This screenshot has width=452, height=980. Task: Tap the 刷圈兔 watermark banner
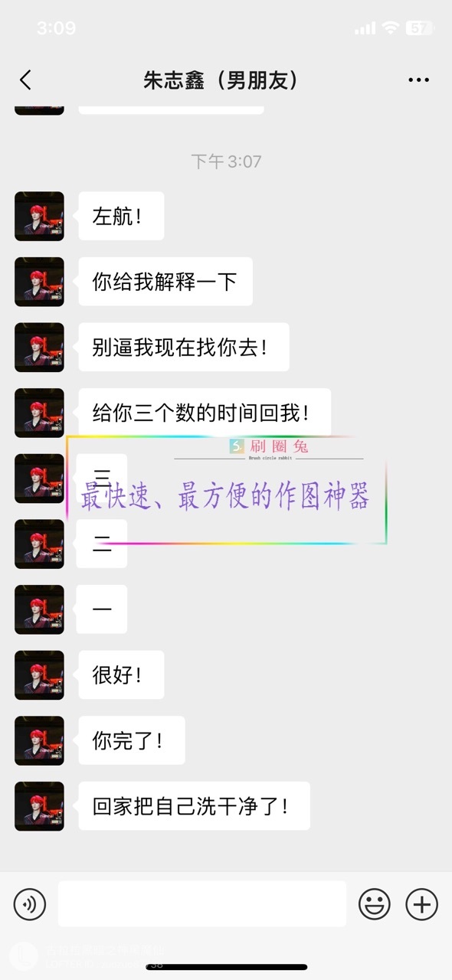point(227,490)
